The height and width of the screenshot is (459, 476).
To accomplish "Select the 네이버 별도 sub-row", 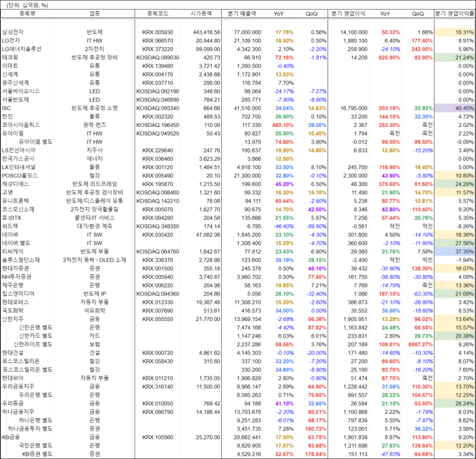I will pos(16,243).
